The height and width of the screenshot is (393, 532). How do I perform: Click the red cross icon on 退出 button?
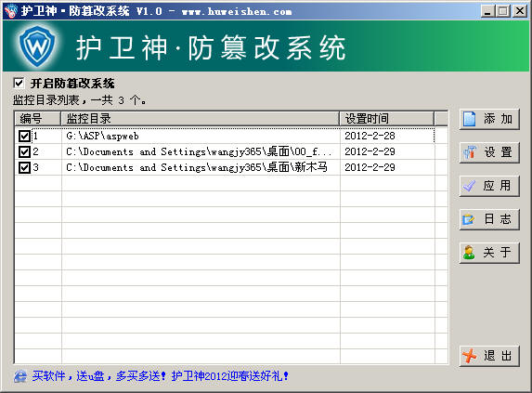pyautogui.click(x=470, y=356)
